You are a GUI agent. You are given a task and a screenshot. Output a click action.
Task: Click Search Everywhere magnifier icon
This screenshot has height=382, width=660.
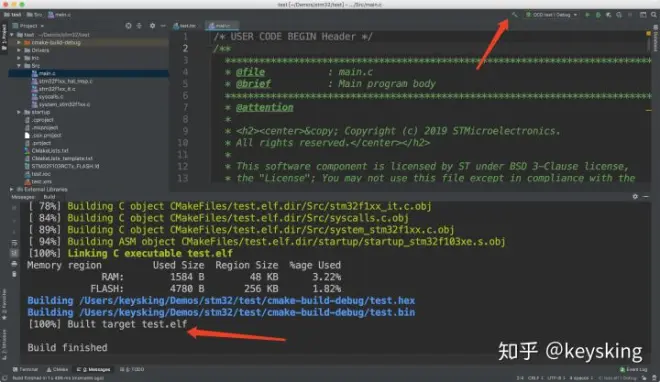tap(654, 15)
